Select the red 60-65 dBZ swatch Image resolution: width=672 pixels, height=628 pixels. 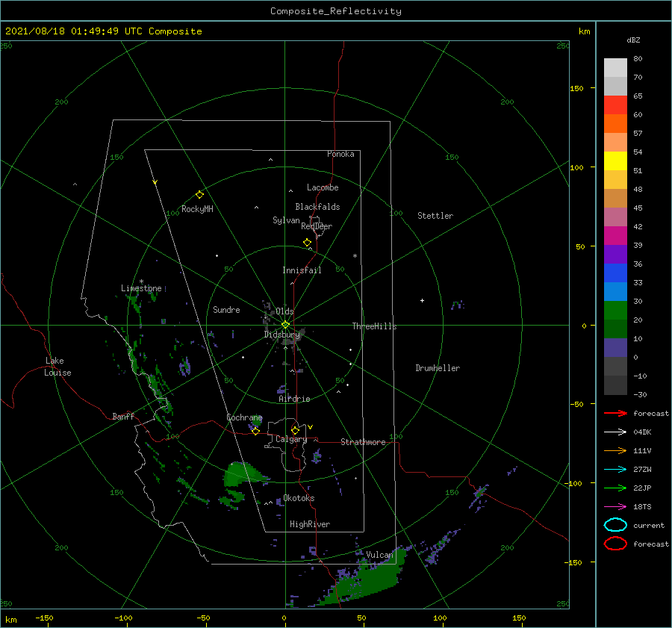coord(615,105)
